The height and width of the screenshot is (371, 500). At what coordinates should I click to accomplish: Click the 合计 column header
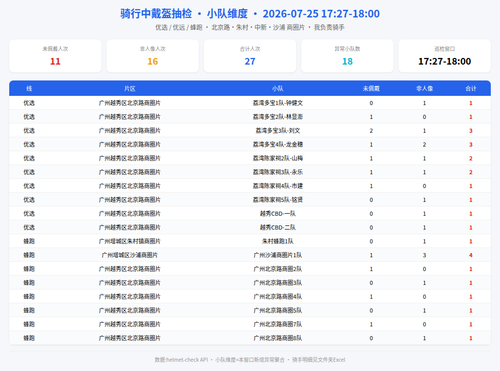[x=471, y=89]
